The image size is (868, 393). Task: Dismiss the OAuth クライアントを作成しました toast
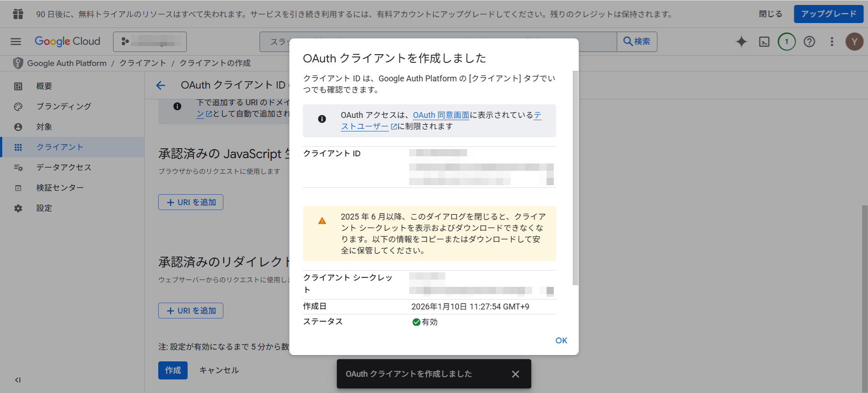[515, 374]
